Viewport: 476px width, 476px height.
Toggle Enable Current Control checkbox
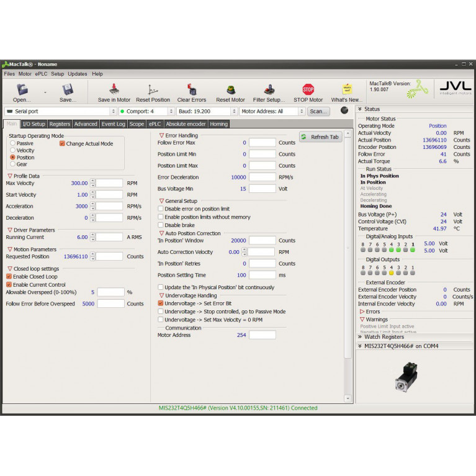tap(9, 285)
